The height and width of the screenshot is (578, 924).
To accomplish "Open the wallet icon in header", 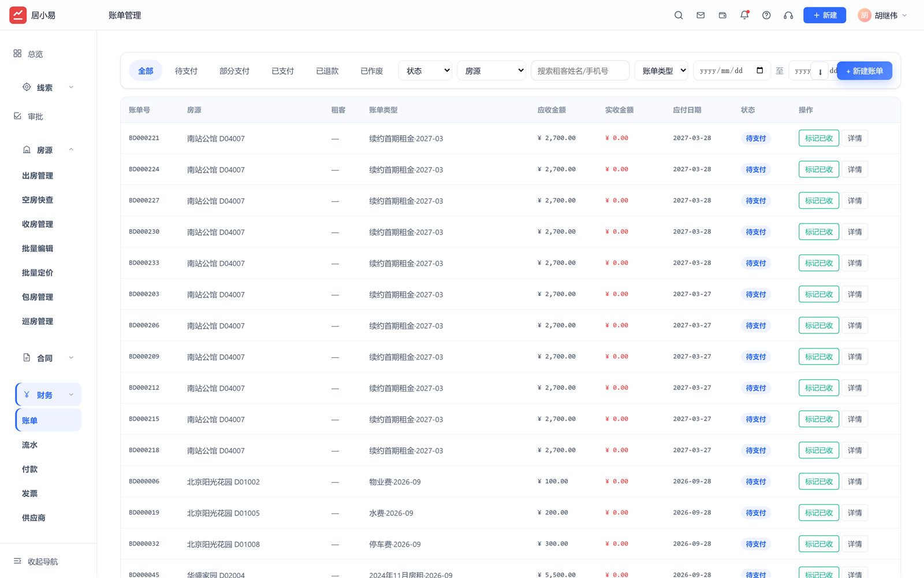I will click(722, 15).
